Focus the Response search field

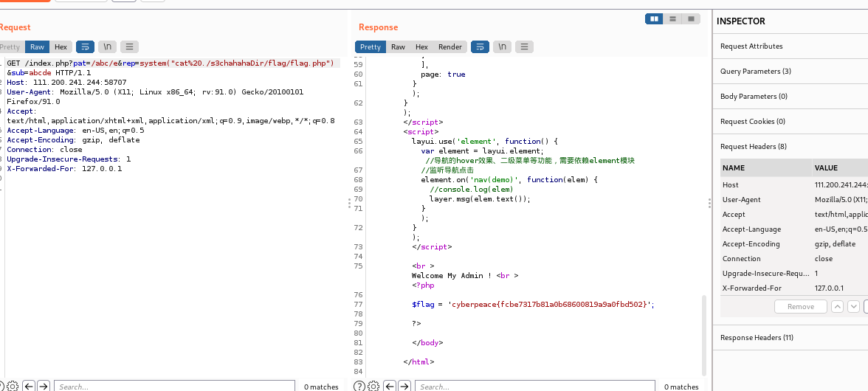pyautogui.click(x=535, y=386)
